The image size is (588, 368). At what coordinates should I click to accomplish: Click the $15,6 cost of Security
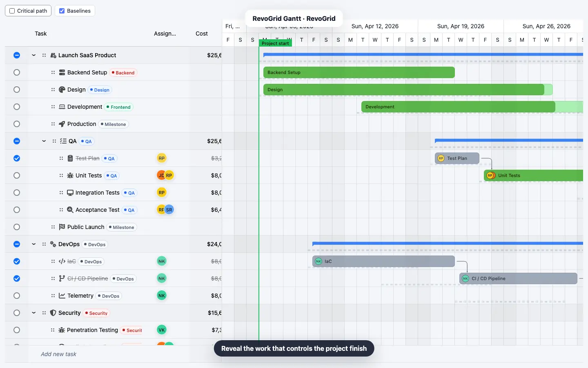pyautogui.click(x=215, y=313)
